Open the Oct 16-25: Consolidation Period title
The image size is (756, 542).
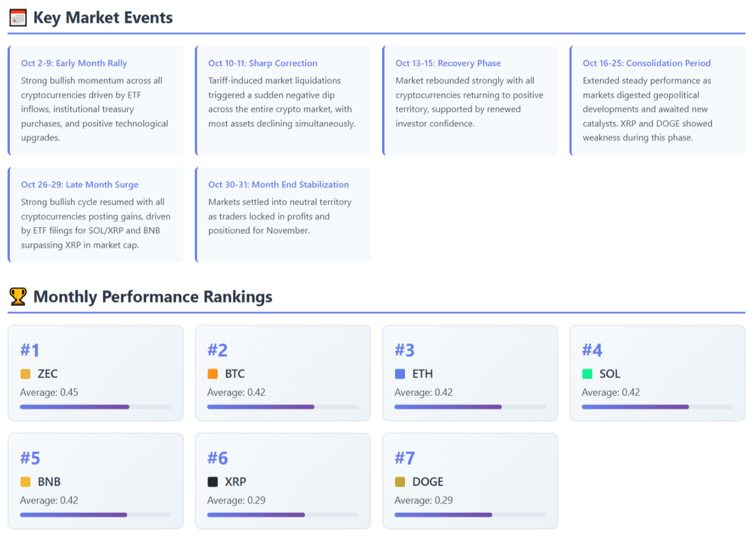point(646,63)
